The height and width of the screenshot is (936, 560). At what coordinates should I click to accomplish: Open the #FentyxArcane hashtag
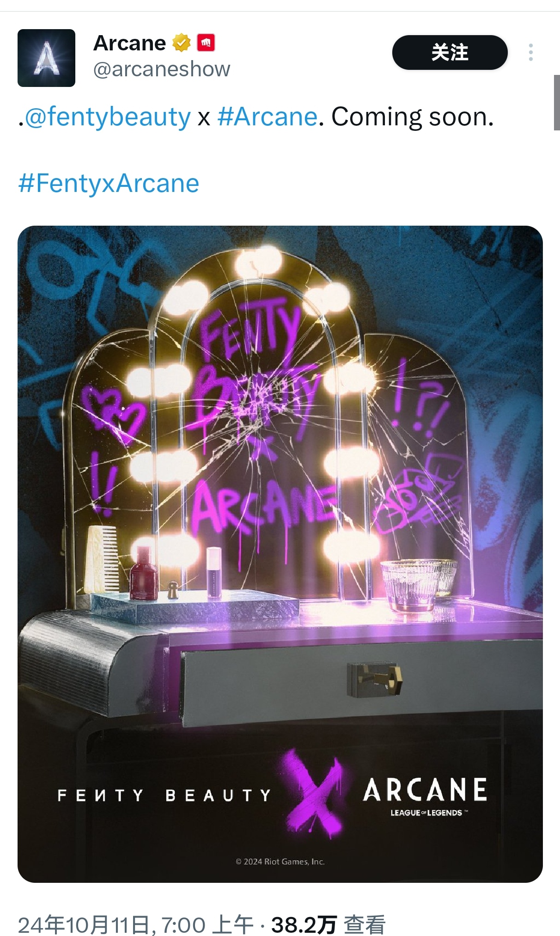tap(109, 184)
